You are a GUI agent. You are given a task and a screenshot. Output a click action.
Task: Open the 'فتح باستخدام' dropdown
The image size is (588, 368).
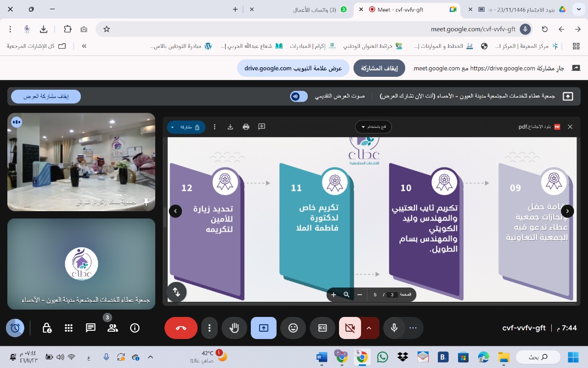pyautogui.click(x=373, y=126)
